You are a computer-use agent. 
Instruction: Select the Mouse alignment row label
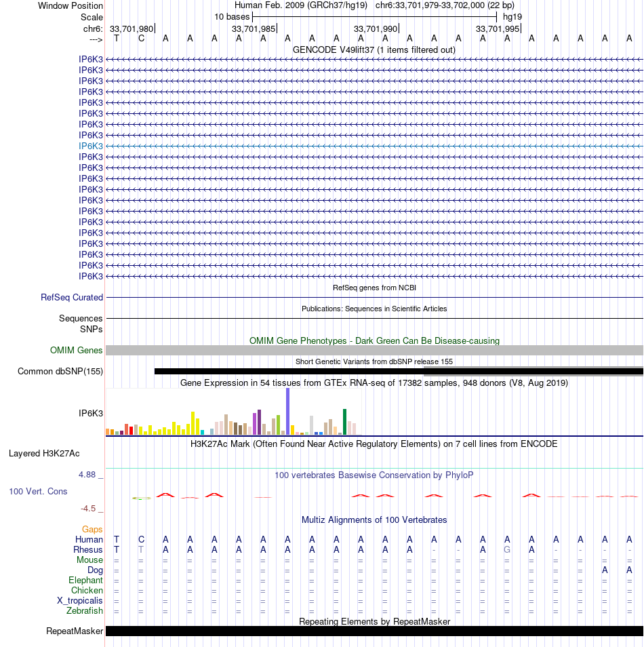(x=89, y=560)
